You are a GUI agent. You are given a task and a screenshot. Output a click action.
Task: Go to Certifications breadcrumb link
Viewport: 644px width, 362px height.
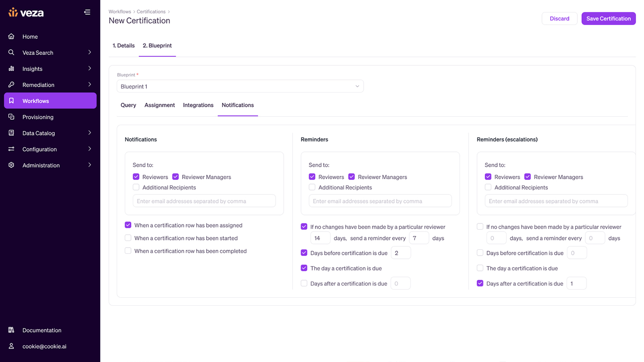click(151, 12)
